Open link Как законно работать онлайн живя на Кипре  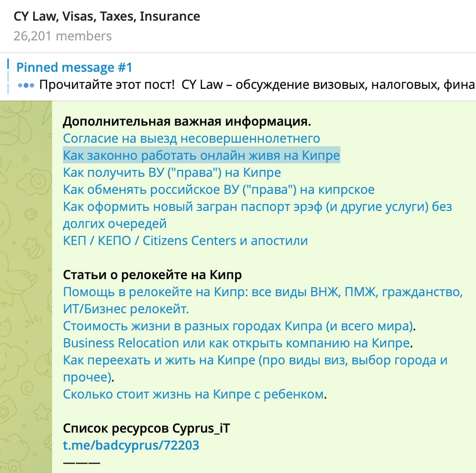[201, 155]
